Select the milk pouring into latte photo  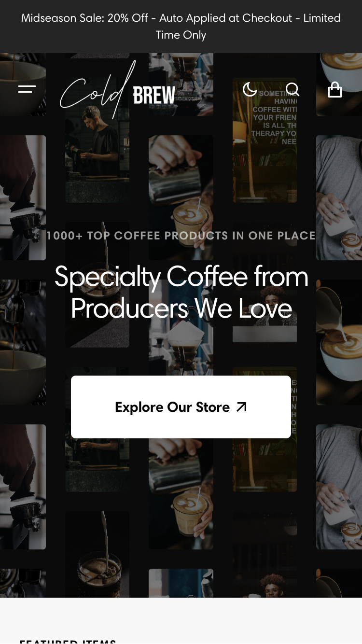[339, 342]
